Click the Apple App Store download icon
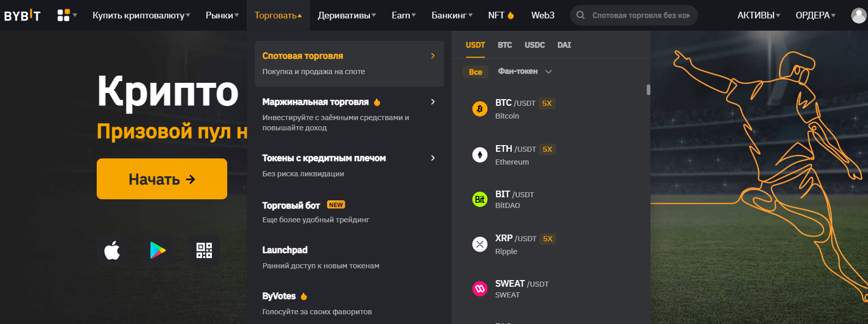 pyautogui.click(x=112, y=250)
